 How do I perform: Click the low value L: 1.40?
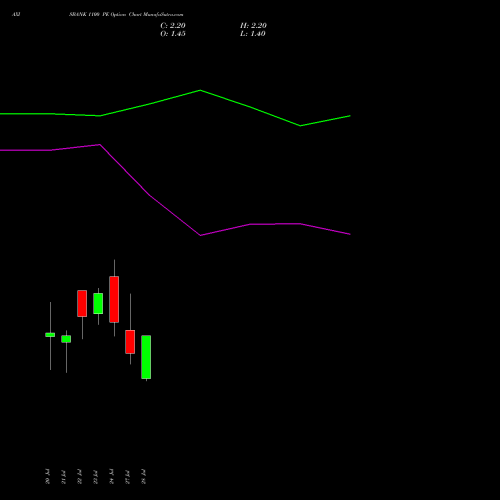(253, 34)
